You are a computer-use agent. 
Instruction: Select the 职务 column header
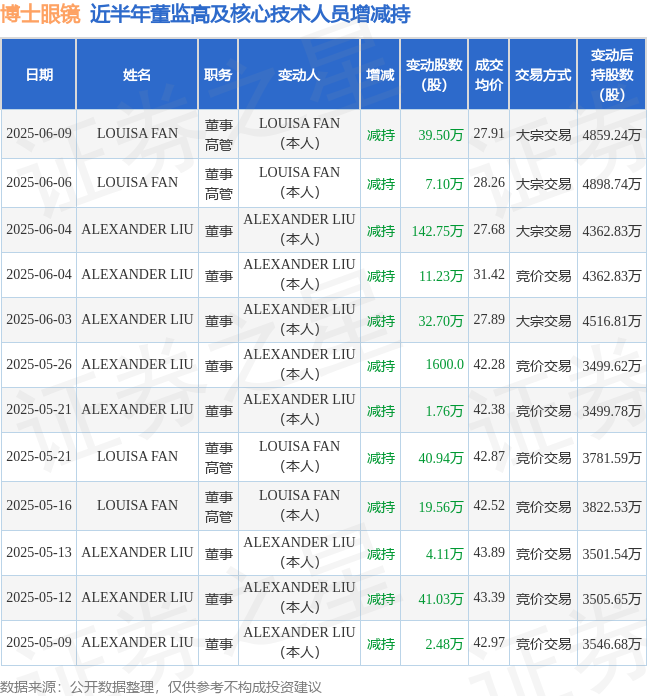click(218, 75)
